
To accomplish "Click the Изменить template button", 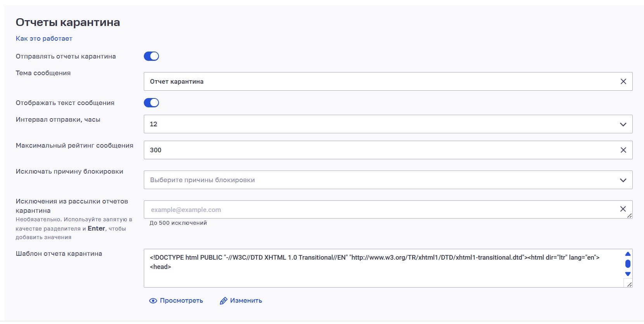I will tap(241, 301).
